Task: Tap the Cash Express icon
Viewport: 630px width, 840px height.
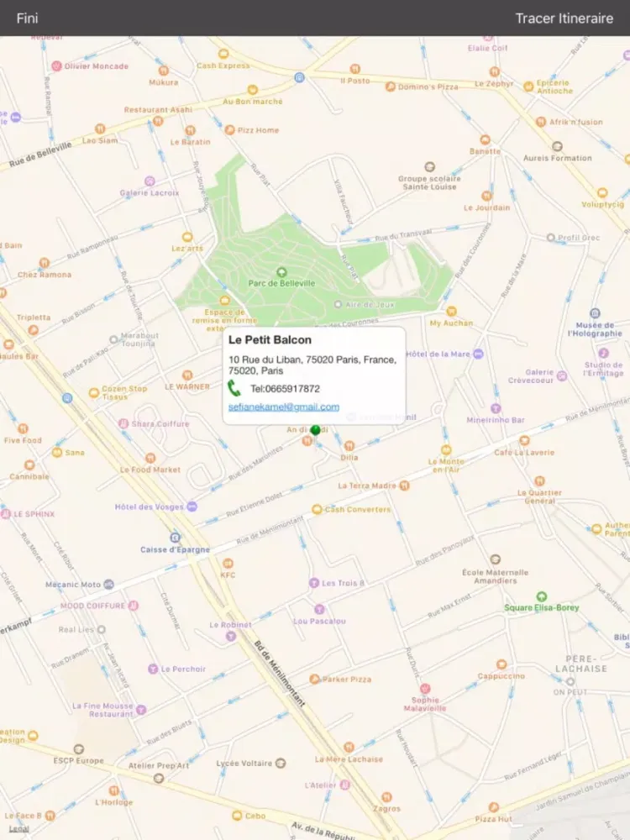Action: (223, 54)
